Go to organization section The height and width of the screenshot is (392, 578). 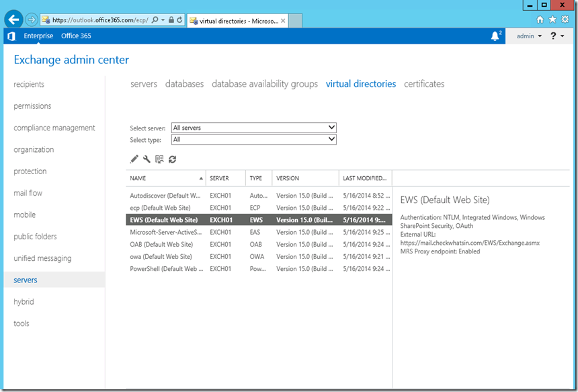click(x=34, y=150)
